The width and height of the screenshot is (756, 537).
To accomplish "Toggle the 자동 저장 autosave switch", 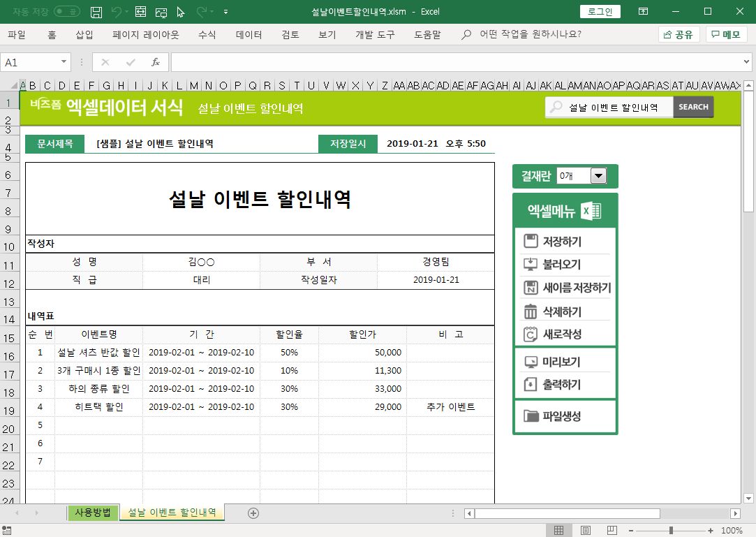I will 67,12.
